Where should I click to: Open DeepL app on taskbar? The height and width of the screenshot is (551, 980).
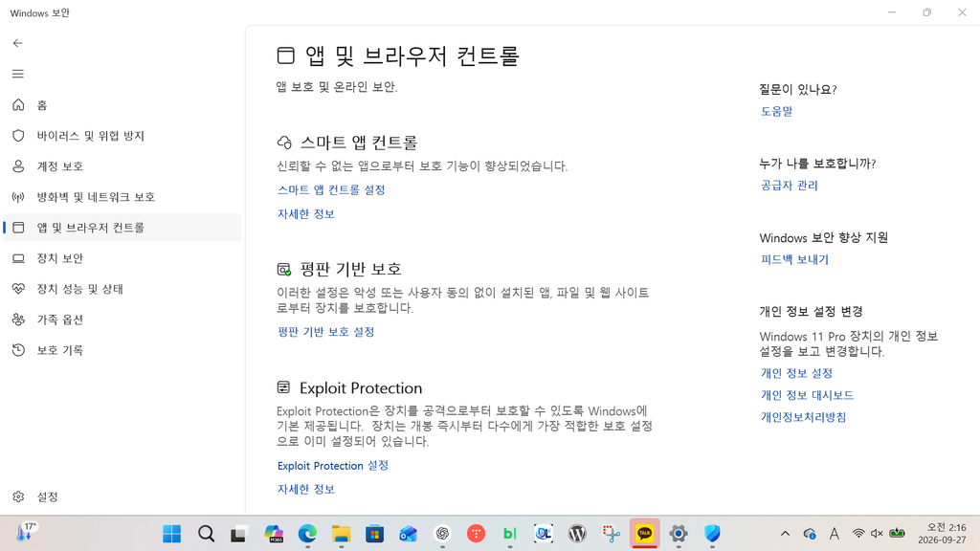coord(544,534)
